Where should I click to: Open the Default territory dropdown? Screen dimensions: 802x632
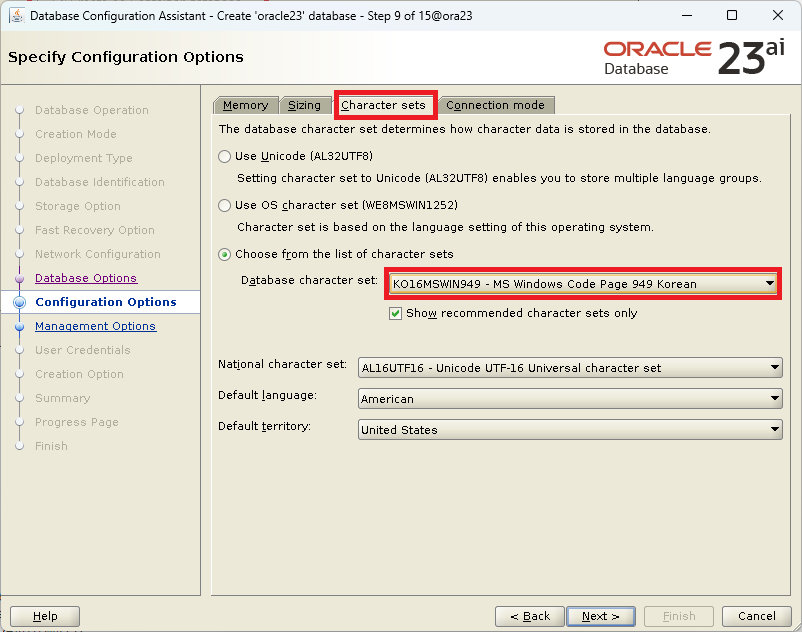[x=570, y=430]
